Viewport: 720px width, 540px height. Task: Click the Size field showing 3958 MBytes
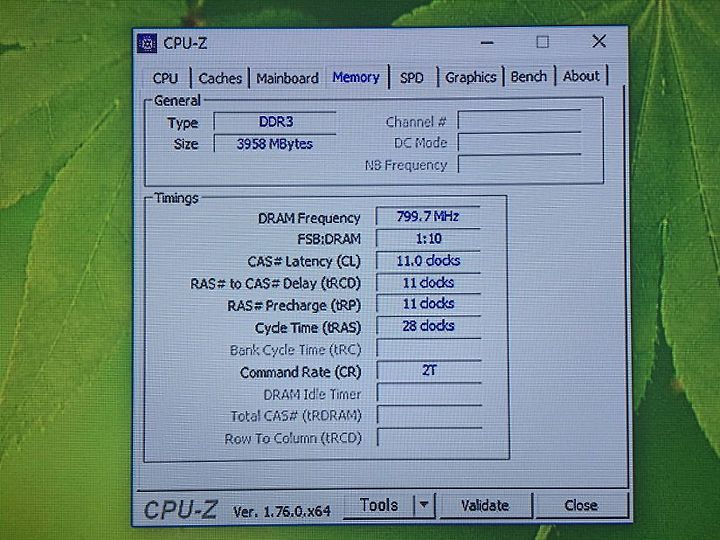coord(275,144)
